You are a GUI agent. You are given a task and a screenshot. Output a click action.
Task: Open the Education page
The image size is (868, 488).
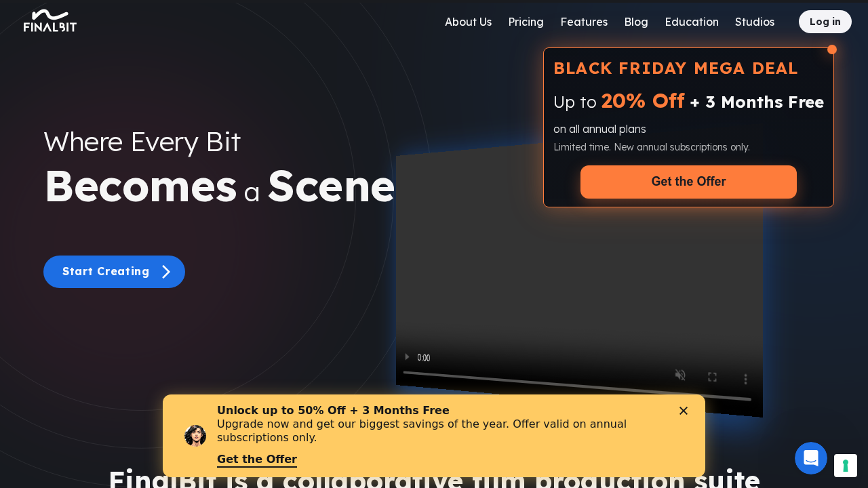coord(692,22)
